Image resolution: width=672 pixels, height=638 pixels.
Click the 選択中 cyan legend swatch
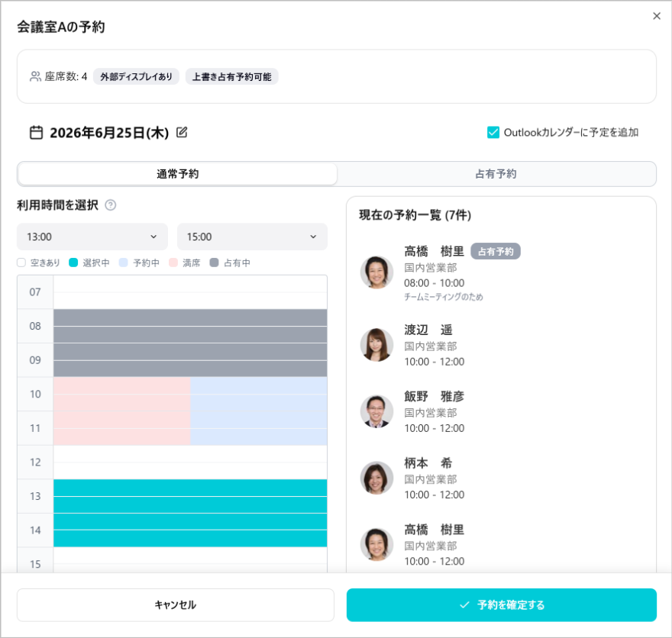click(x=73, y=263)
